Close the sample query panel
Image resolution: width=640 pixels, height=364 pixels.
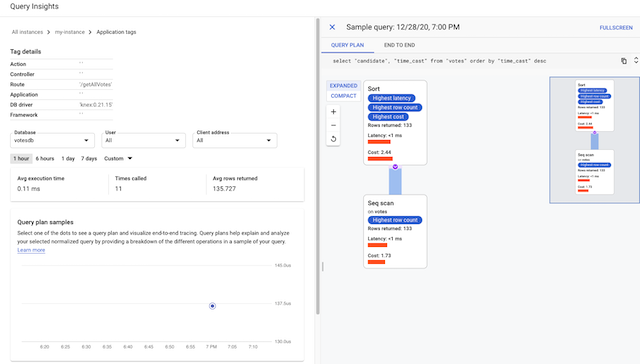[332, 27]
